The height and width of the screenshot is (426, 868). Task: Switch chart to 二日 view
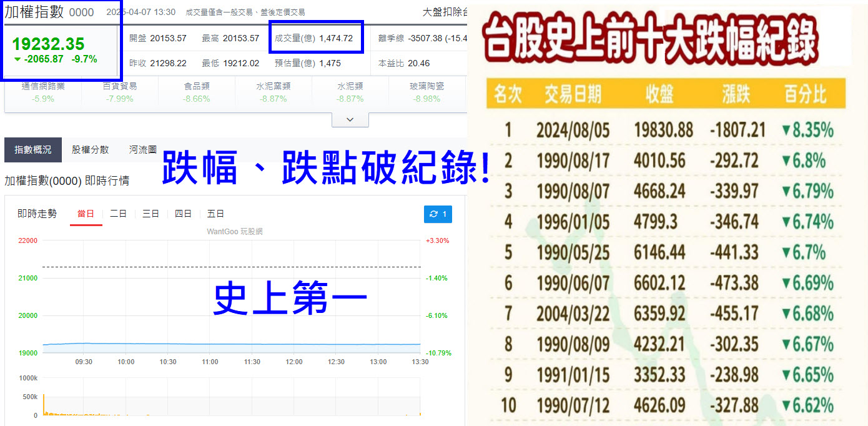click(119, 213)
